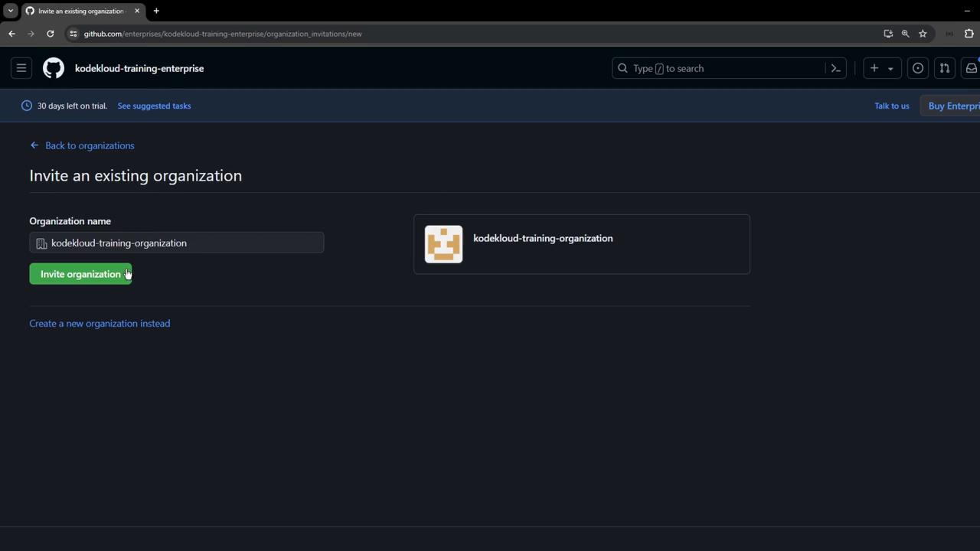Viewport: 980px width, 551px height.
Task: Bookmark this page with the star icon
Action: click(923, 34)
